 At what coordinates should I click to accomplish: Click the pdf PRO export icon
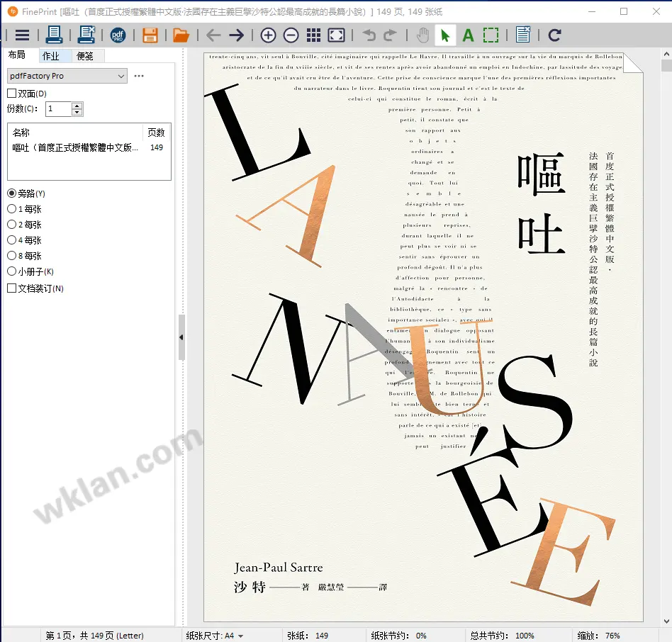click(118, 35)
